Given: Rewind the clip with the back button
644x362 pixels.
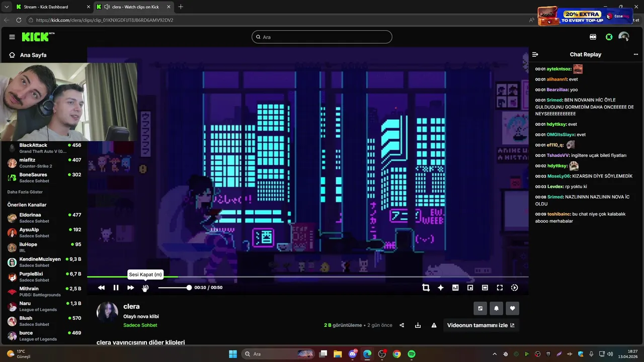Looking at the screenshot, I should 101,288.
